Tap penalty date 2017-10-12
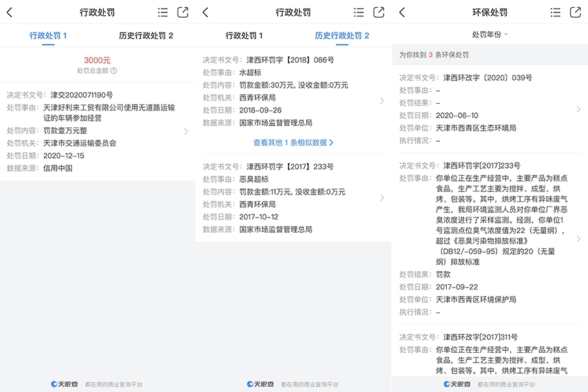 coord(259,217)
